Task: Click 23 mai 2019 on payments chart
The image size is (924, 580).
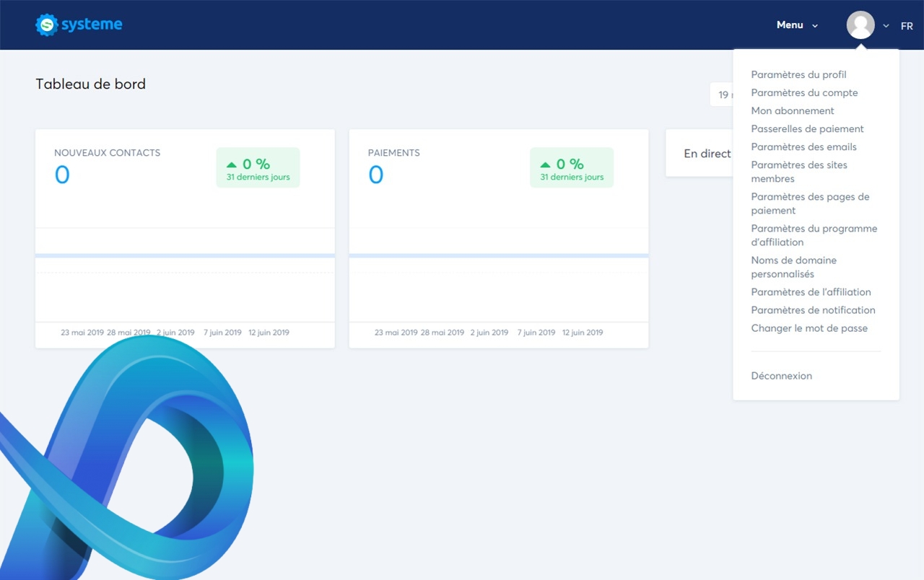Action: click(396, 333)
